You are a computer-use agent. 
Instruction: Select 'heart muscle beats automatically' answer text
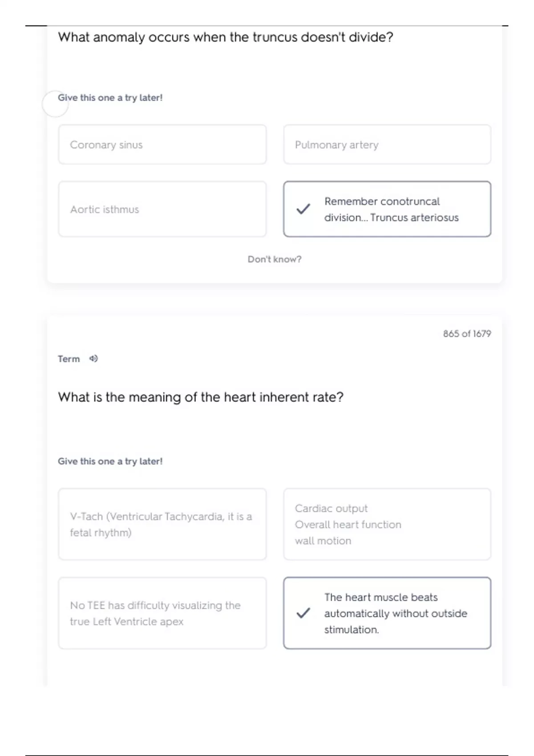pyautogui.click(x=396, y=613)
